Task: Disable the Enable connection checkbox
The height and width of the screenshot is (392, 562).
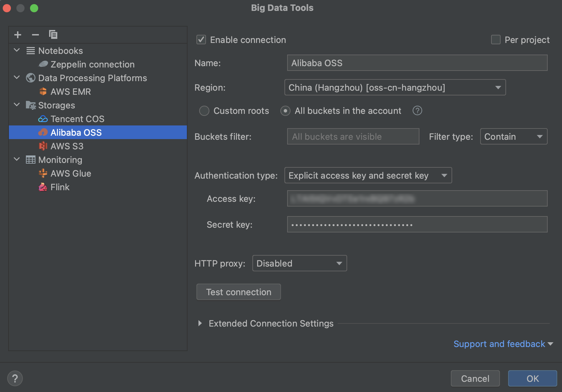Action: coord(201,40)
